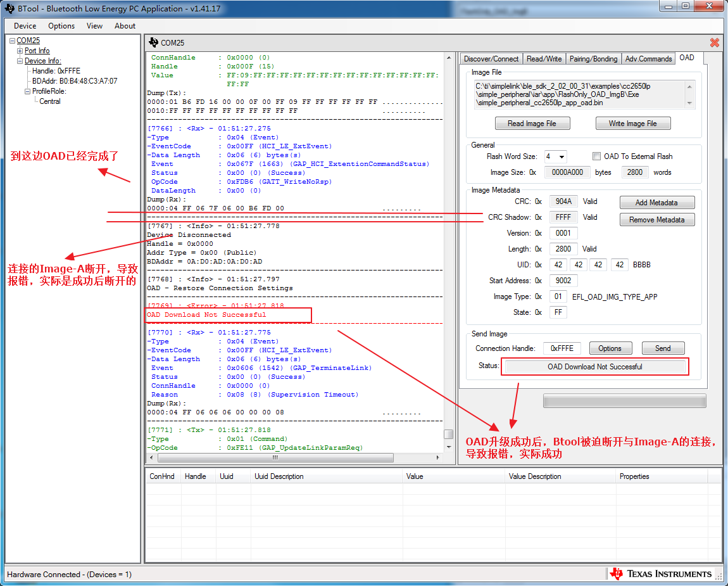This screenshot has width=728, height=586.
Task: Select Handle: 0xFFFE tree item
Action: coord(56,71)
